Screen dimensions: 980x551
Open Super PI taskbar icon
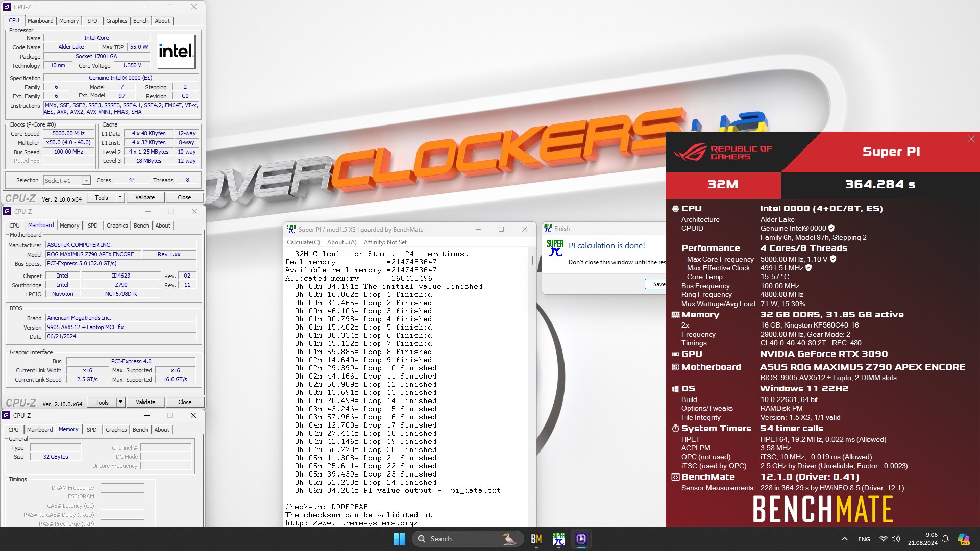(559, 539)
